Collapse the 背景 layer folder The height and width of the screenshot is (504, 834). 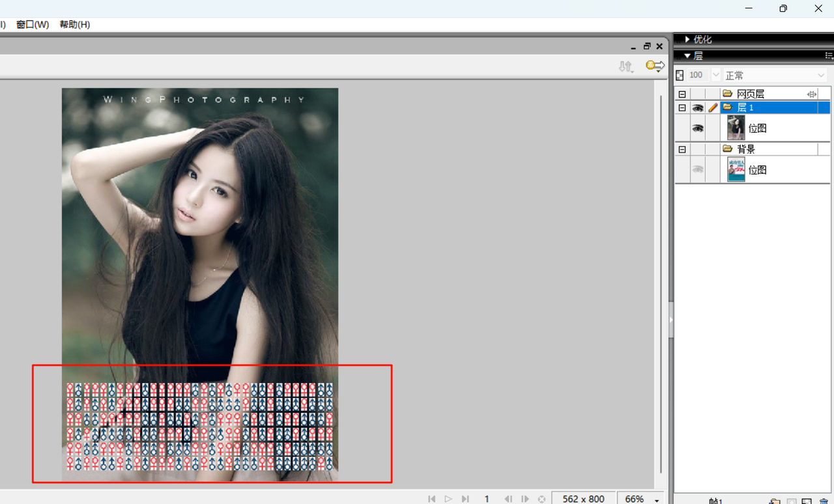pos(682,149)
